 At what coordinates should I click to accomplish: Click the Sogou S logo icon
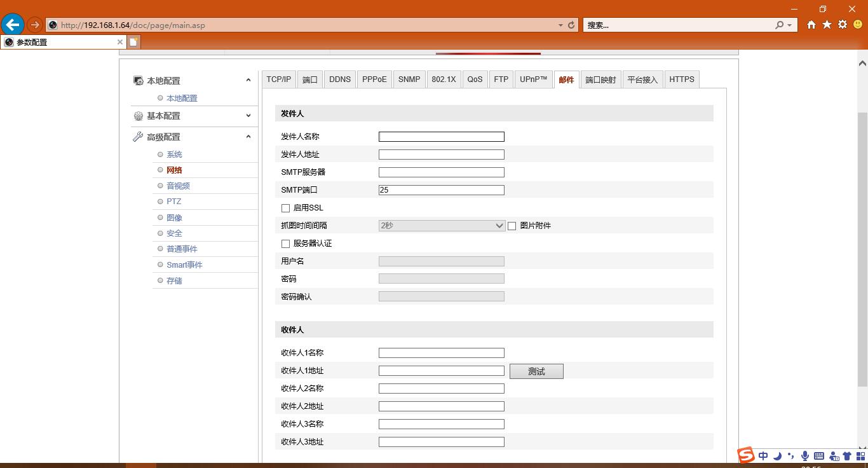coord(746,455)
